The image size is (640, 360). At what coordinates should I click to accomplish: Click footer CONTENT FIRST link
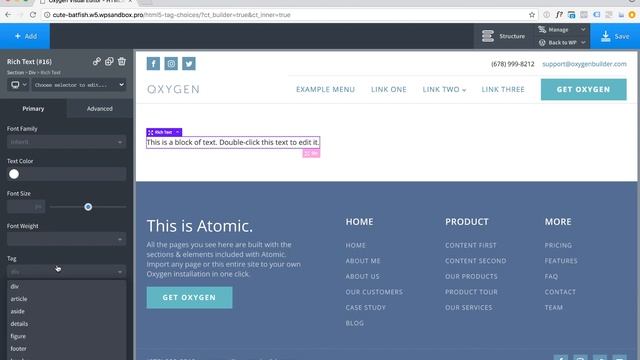pos(471,245)
